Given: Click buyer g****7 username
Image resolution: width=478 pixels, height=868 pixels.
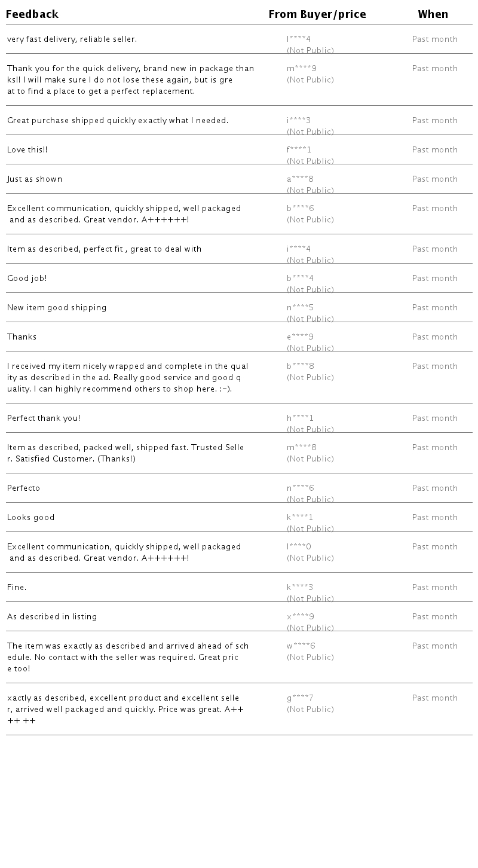Looking at the screenshot, I should [x=301, y=698].
